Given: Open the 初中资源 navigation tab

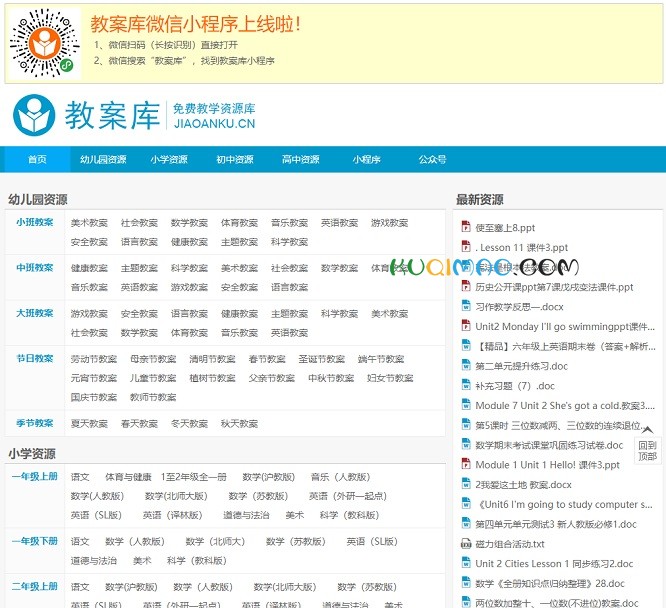Looking at the screenshot, I should (235, 159).
